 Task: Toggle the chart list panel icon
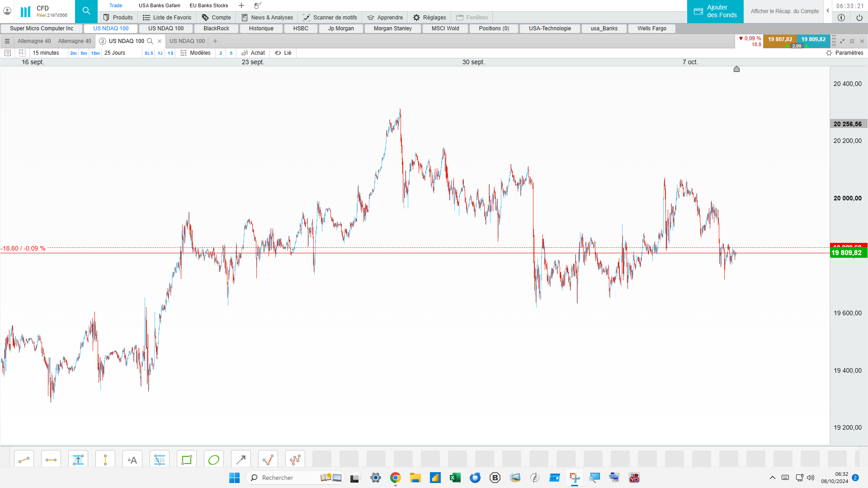tap(8, 53)
